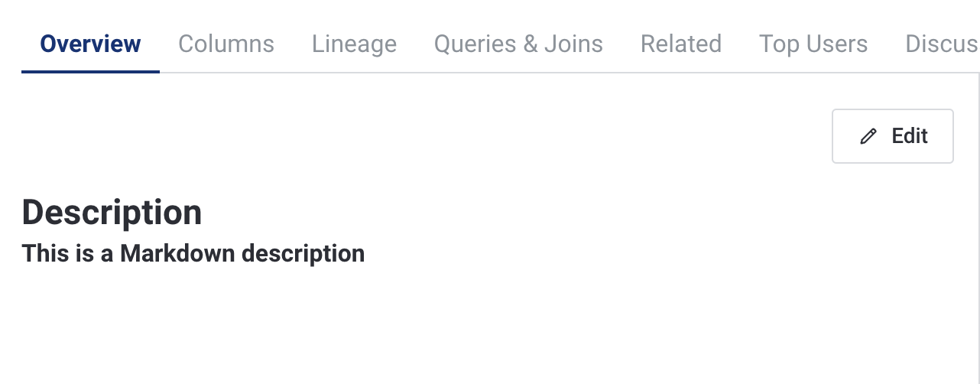Switch to the Columns tab
Image resolution: width=980 pixels, height=384 pixels.
[x=226, y=44]
